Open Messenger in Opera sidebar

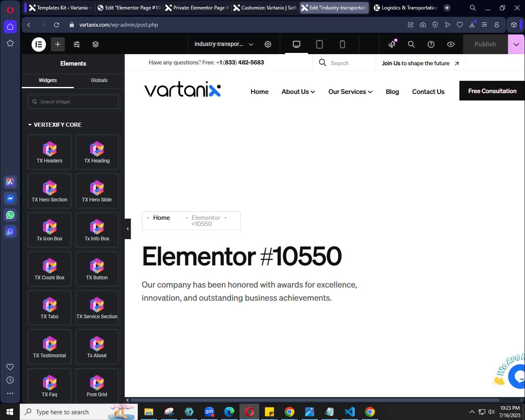click(10, 199)
